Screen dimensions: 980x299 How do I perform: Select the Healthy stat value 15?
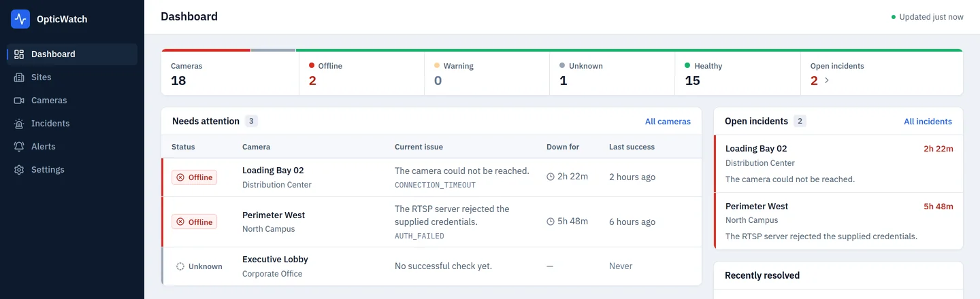[x=692, y=81]
